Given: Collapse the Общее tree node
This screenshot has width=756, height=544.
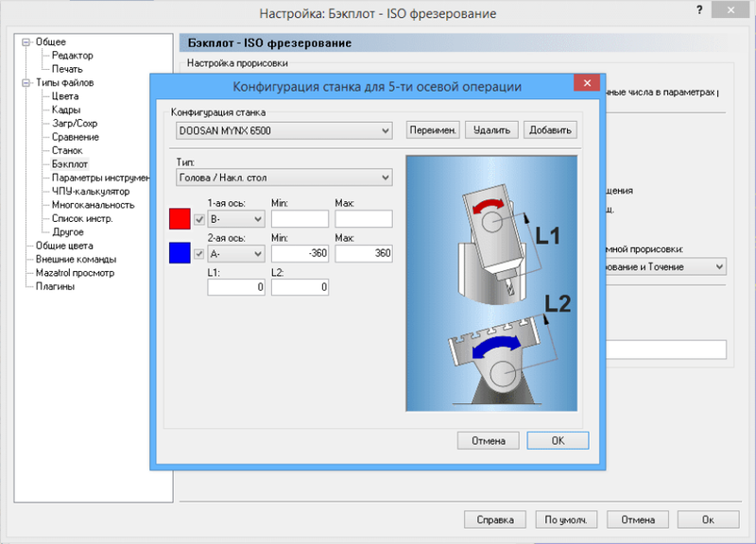Looking at the screenshot, I should (26, 42).
